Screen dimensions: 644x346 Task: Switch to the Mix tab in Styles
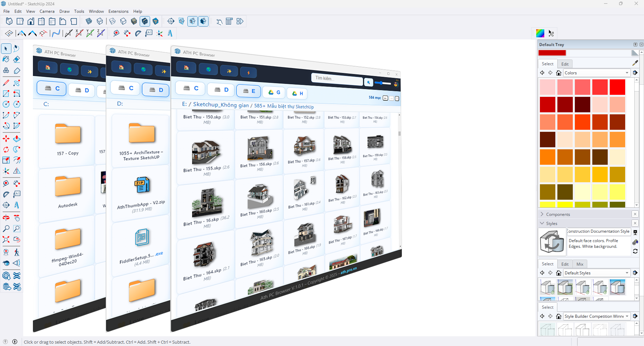pos(580,264)
